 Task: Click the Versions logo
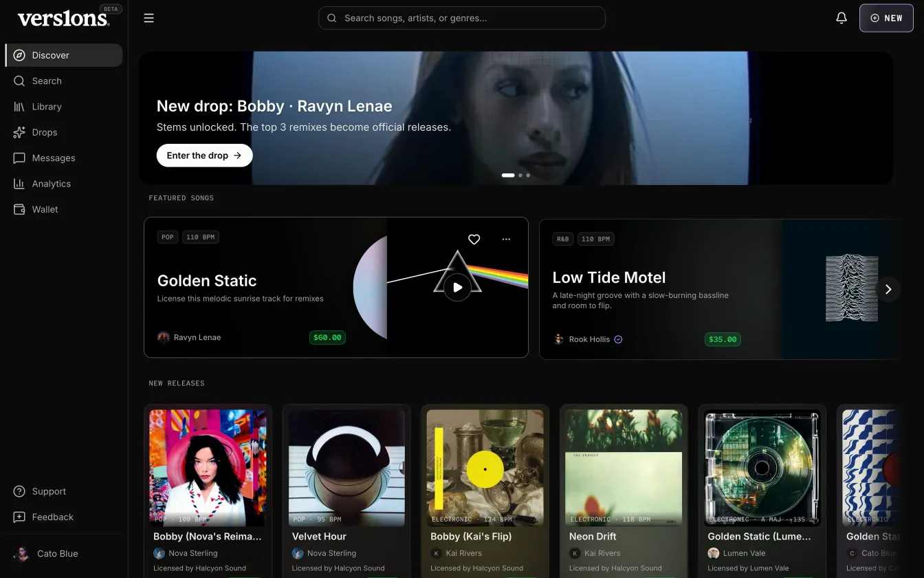63,19
